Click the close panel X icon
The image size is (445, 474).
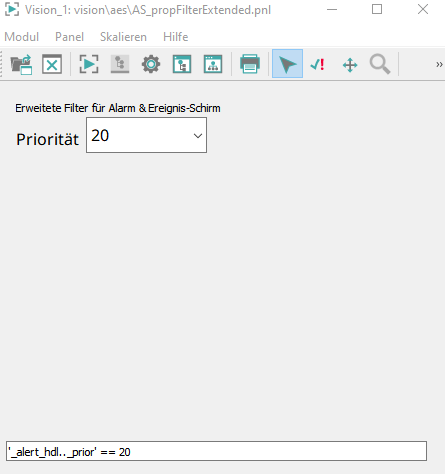coord(52,64)
